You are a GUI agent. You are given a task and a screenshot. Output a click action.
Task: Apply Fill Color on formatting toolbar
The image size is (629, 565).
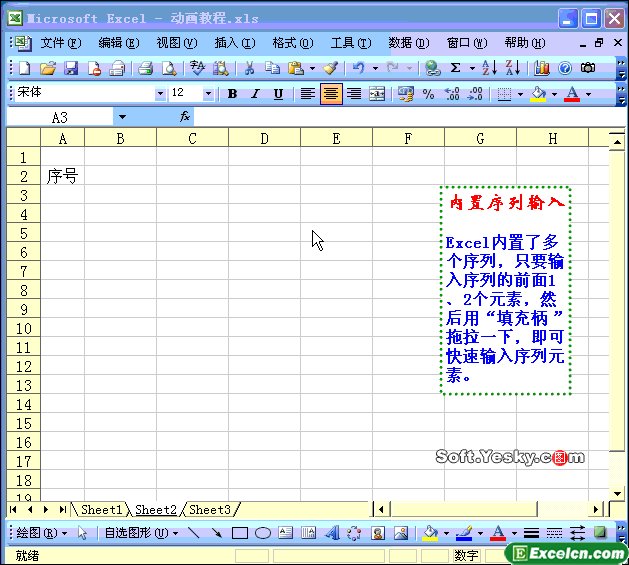(x=538, y=94)
